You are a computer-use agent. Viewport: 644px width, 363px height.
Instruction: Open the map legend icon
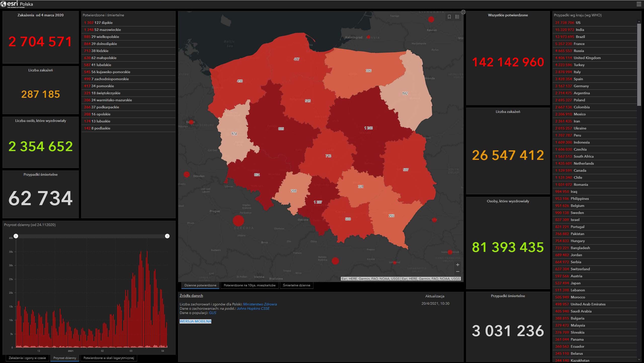click(457, 17)
